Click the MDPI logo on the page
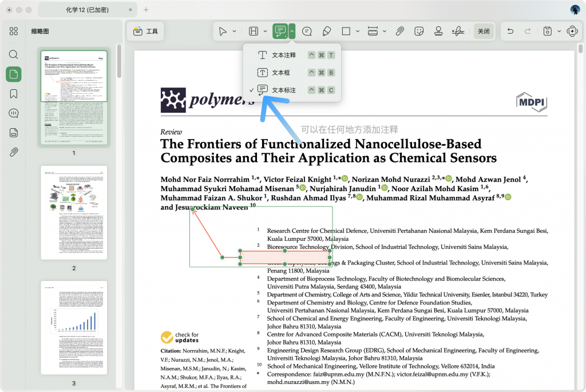 (x=532, y=102)
